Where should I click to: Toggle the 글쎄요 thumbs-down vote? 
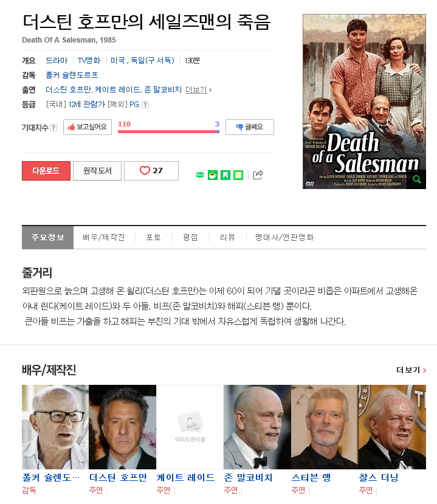(250, 127)
